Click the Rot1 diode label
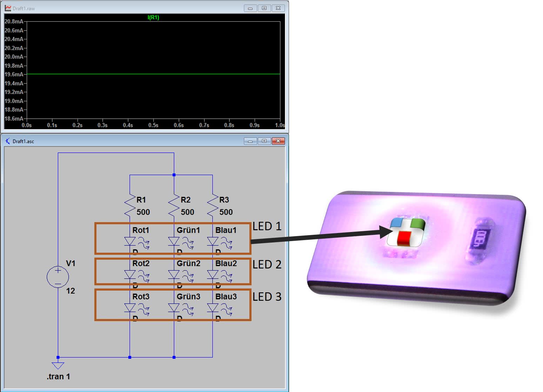 tap(141, 230)
